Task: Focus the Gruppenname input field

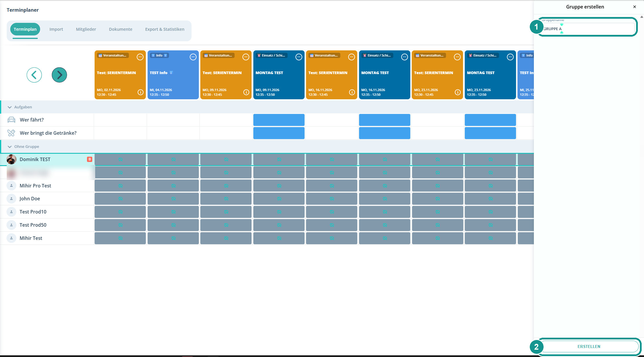Action: click(588, 29)
